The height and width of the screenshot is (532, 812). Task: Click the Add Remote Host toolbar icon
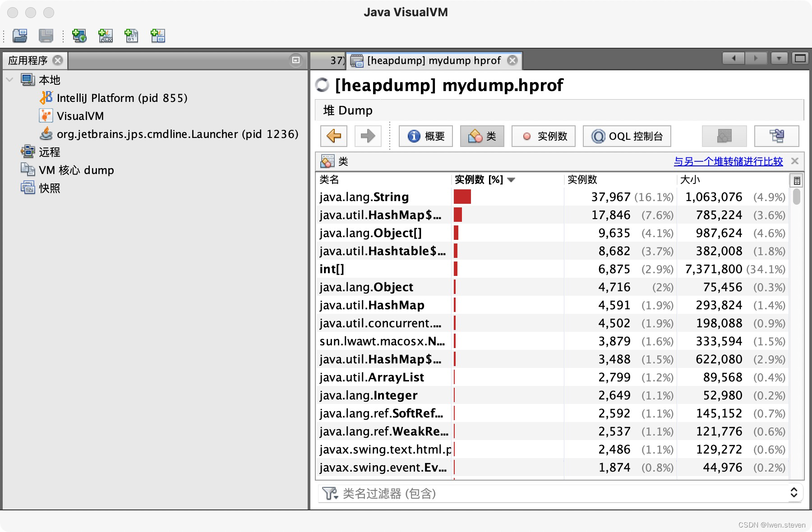79,36
